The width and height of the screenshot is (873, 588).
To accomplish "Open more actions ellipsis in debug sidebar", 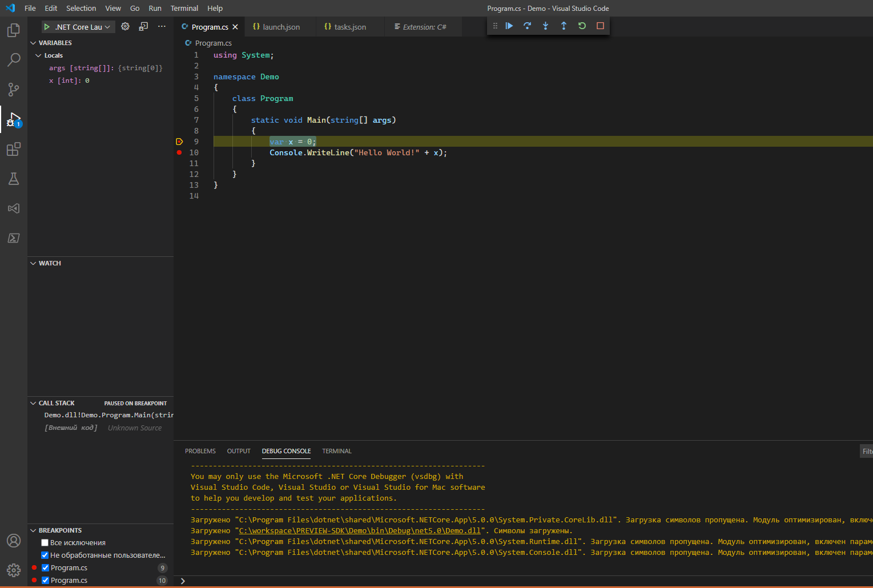I will pos(162,26).
